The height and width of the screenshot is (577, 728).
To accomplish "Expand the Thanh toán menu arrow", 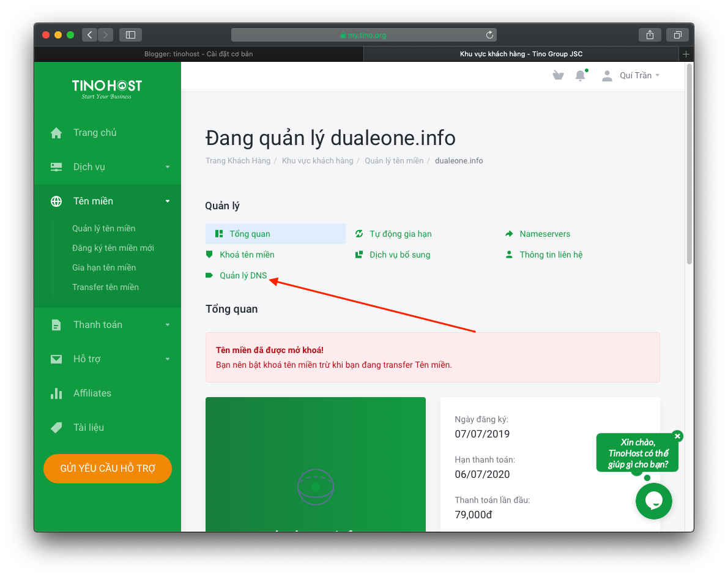I will coord(168,324).
